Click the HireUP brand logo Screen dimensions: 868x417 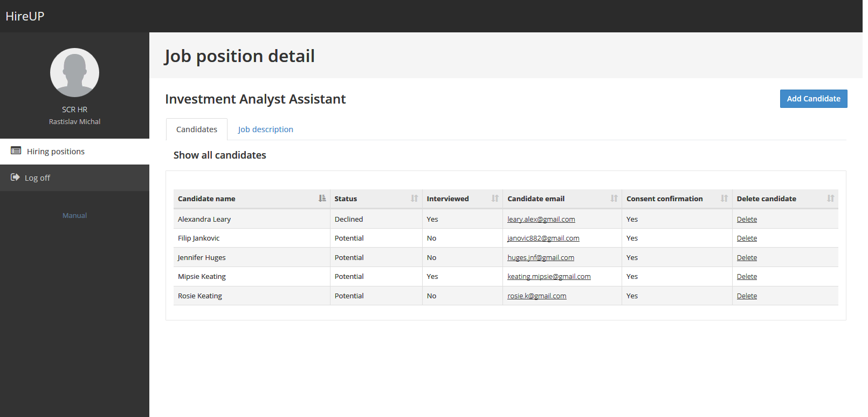[x=25, y=16]
